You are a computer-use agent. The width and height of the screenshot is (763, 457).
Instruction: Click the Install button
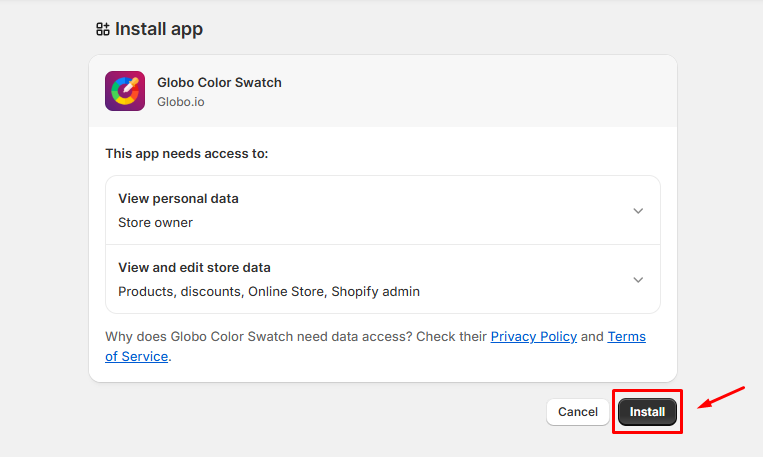pyautogui.click(x=647, y=412)
